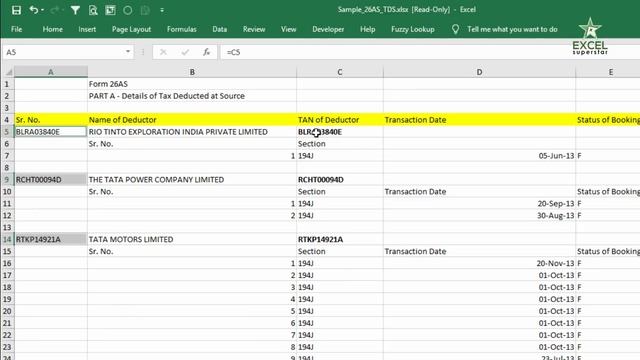Click the Undo arrow icon
The image size is (640, 360).
(33, 10)
